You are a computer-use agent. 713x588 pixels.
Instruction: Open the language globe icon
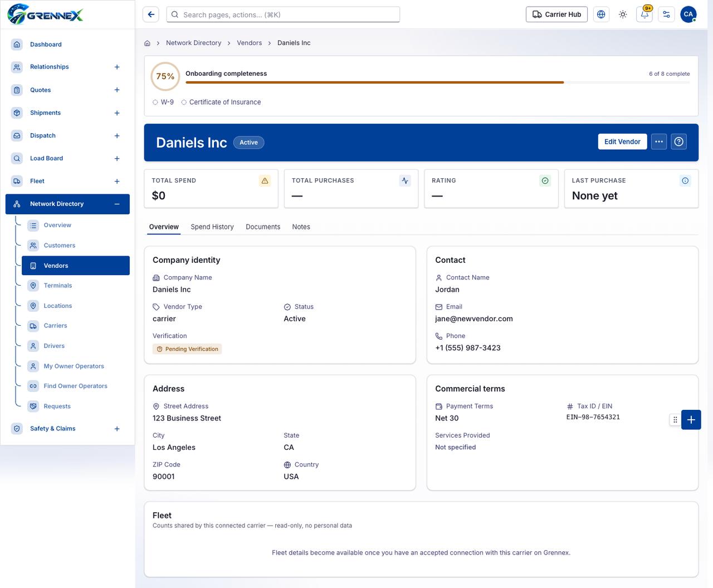[x=601, y=14]
